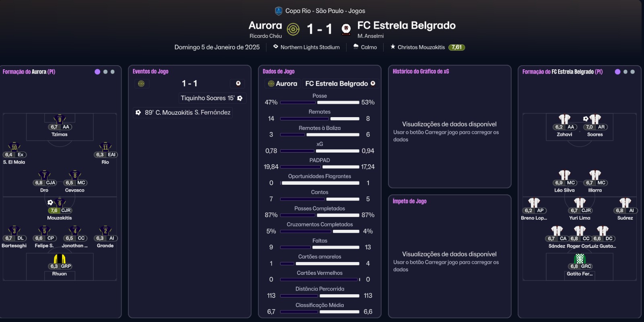The image size is (644, 322).
Task: Open the Ímpeto de Jogo panel title
Action: point(409,201)
